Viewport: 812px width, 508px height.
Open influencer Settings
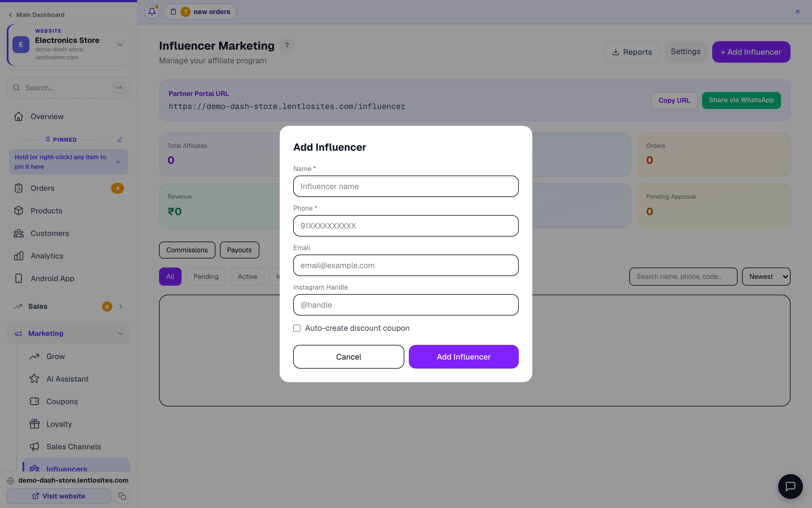coord(685,52)
